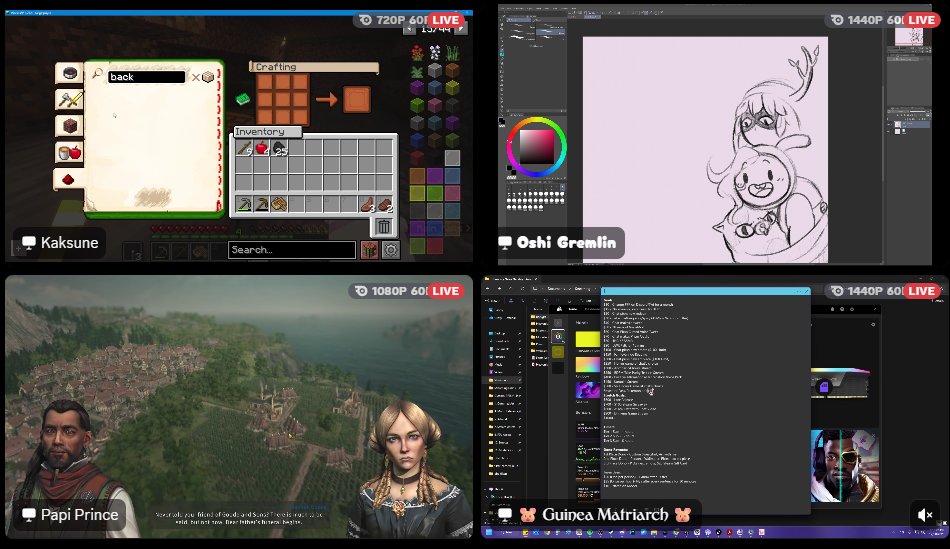The image size is (950, 549).
Task: Open the Windows Start button in Guinea Matriarch's taskbar
Action: pos(489,533)
